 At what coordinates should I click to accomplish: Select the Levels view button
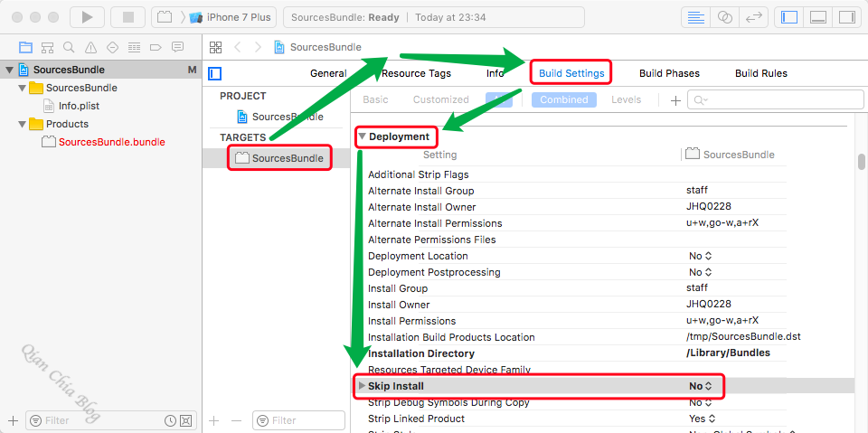coord(627,100)
